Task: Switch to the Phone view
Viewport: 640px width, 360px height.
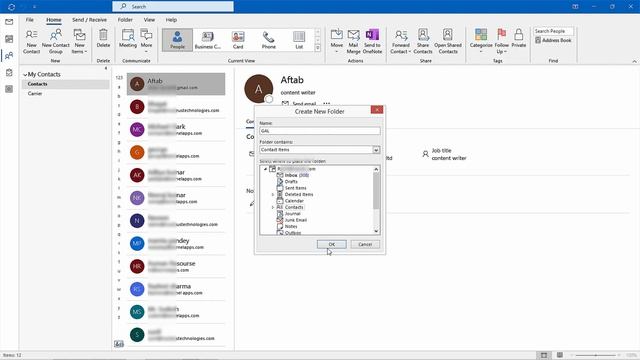Action: pyautogui.click(x=269, y=40)
